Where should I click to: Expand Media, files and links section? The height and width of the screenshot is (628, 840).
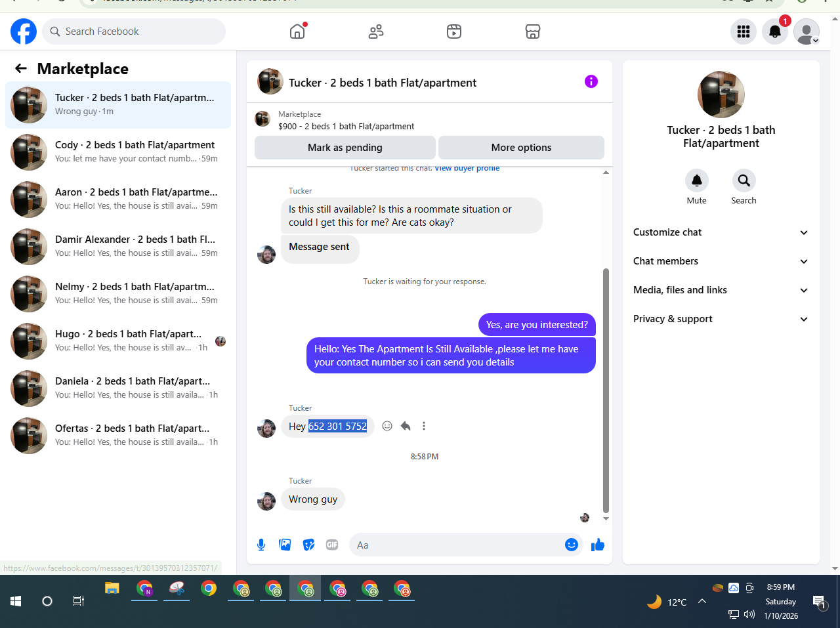coord(721,290)
